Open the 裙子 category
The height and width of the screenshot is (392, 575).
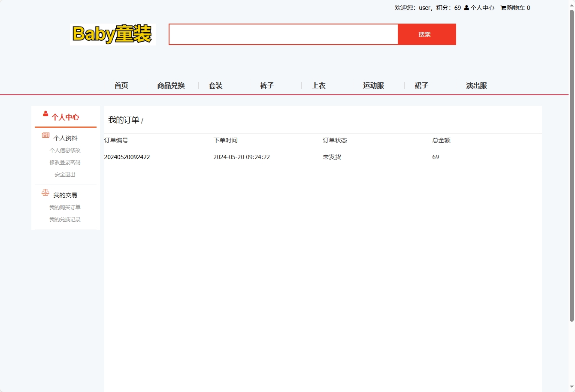(x=422, y=85)
